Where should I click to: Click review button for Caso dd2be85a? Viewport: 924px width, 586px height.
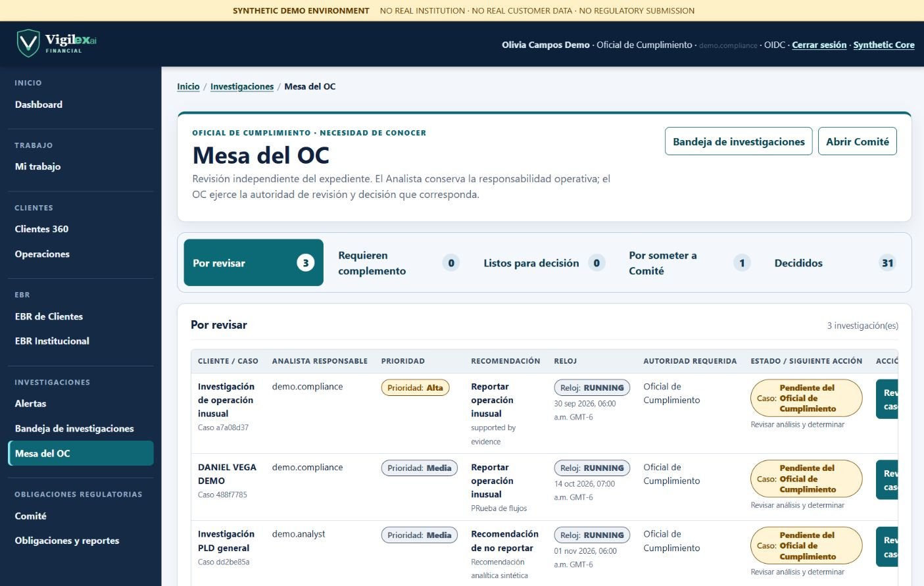click(887, 547)
